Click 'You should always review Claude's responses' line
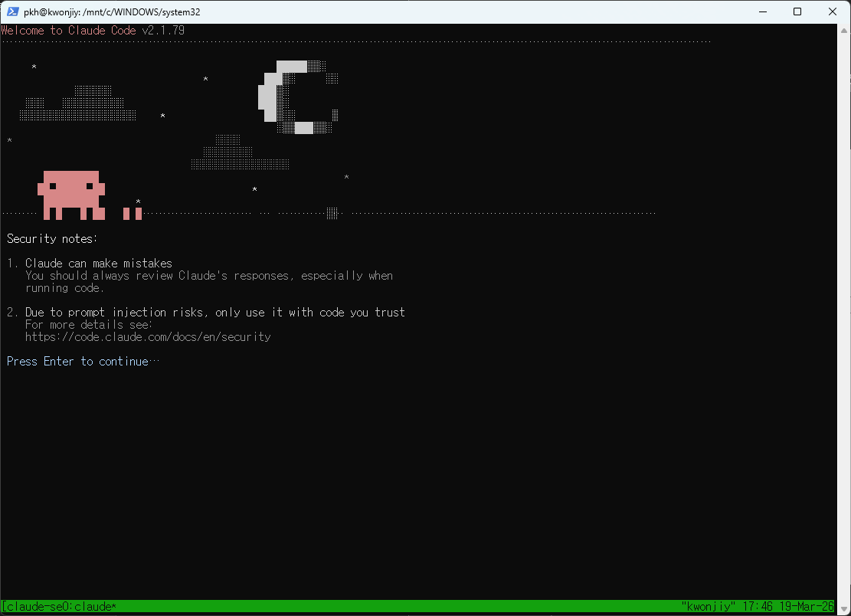This screenshot has width=851, height=616. pos(209,276)
